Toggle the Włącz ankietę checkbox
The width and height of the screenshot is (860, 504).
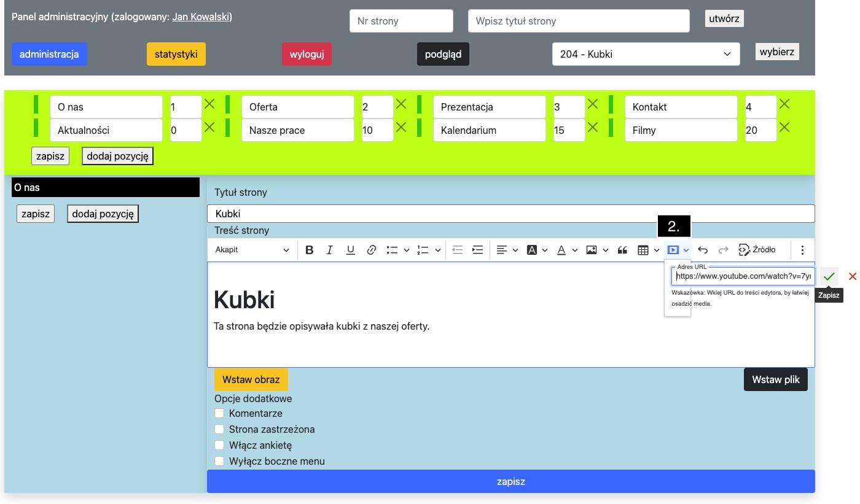(x=219, y=445)
